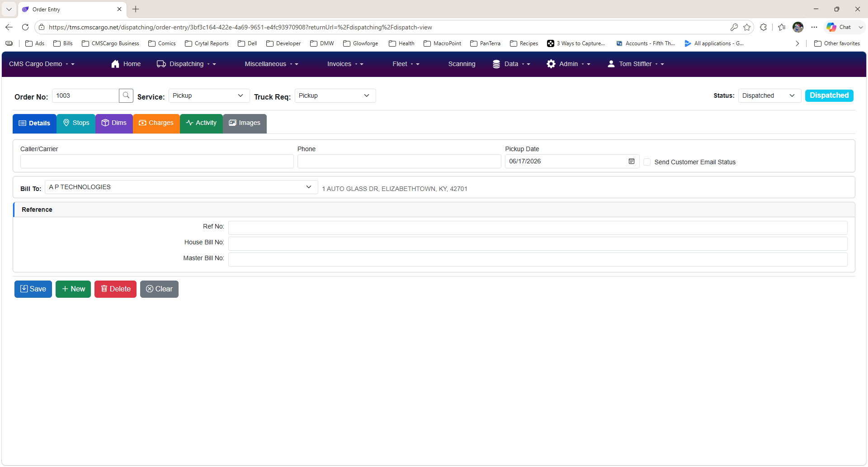Click the browser profile avatar
Image resolution: width=868 pixels, height=467 pixels.
[x=798, y=27]
